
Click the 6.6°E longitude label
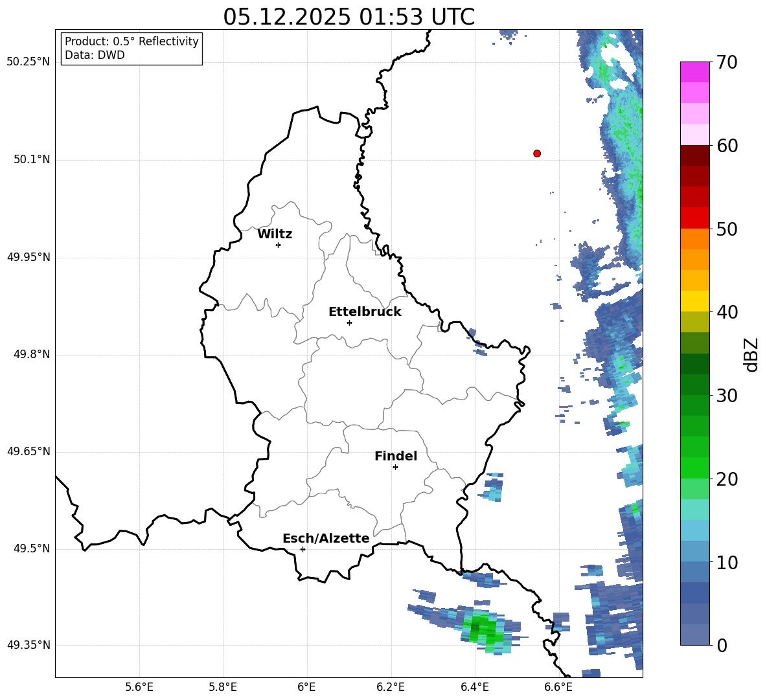point(558,687)
